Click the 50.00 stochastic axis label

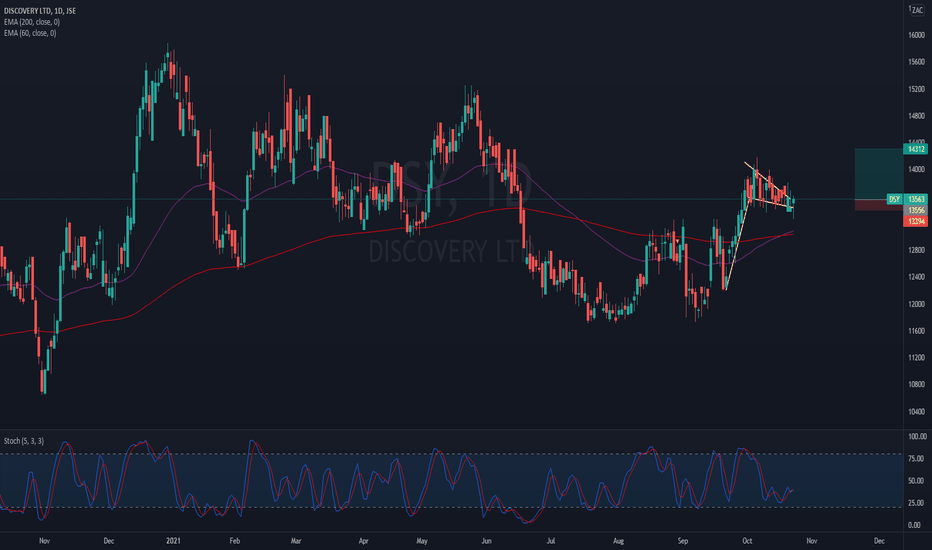click(x=917, y=480)
